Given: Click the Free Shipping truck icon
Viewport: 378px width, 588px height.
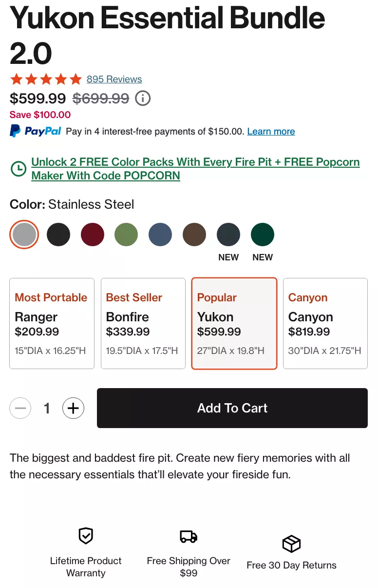Looking at the screenshot, I should (x=189, y=536).
